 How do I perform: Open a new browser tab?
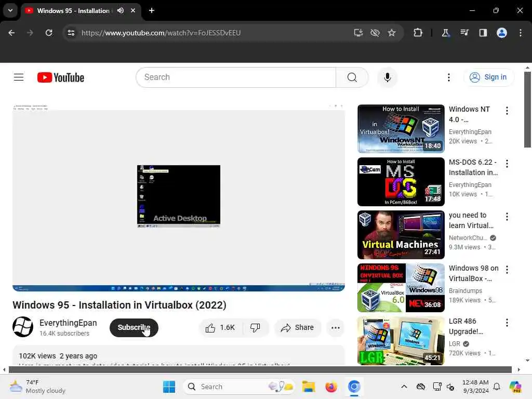[x=152, y=10]
